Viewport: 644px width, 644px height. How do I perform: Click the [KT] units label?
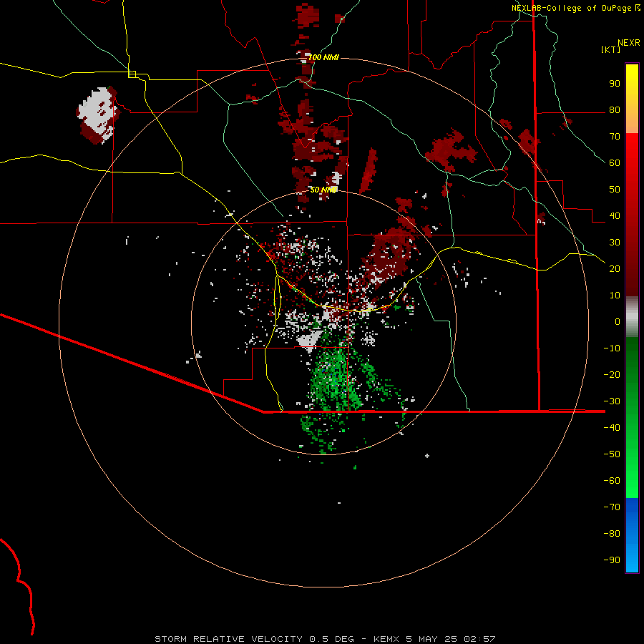[x=610, y=49]
